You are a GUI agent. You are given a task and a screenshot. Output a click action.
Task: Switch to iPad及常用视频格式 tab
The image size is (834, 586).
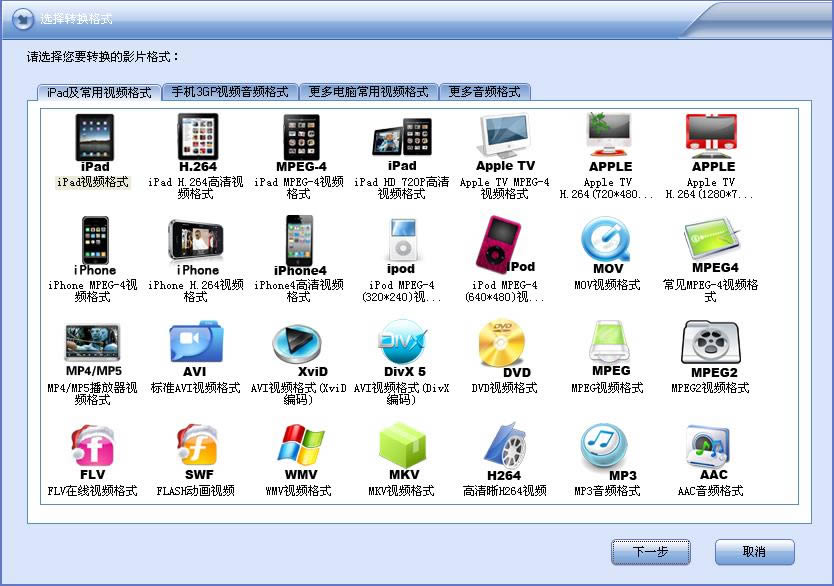99,92
